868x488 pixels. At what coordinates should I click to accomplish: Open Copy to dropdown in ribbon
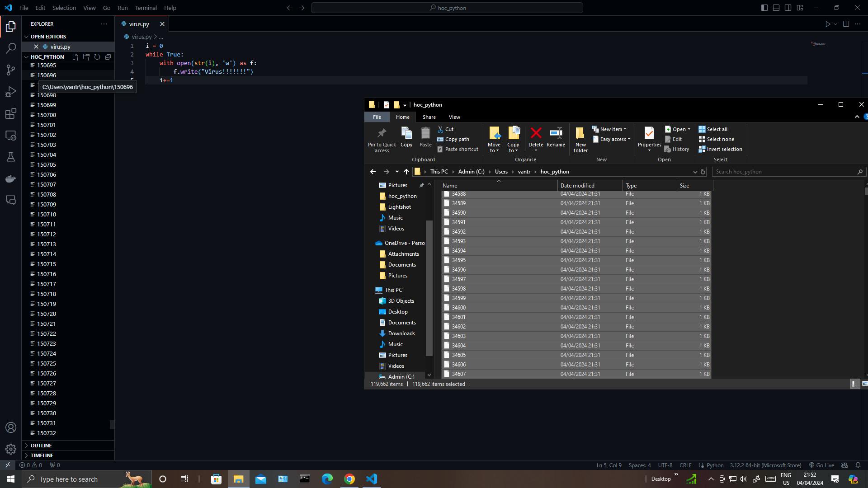click(x=513, y=140)
